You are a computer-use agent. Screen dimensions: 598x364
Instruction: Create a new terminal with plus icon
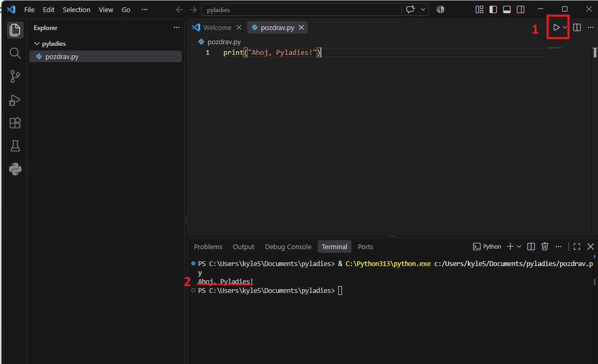(x=510, y=247)
